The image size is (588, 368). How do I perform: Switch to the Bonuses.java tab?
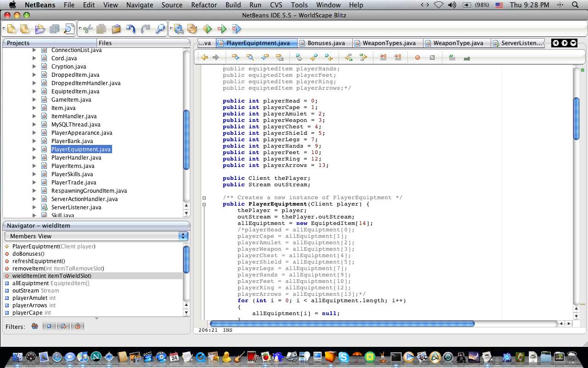tap(325, 43)
